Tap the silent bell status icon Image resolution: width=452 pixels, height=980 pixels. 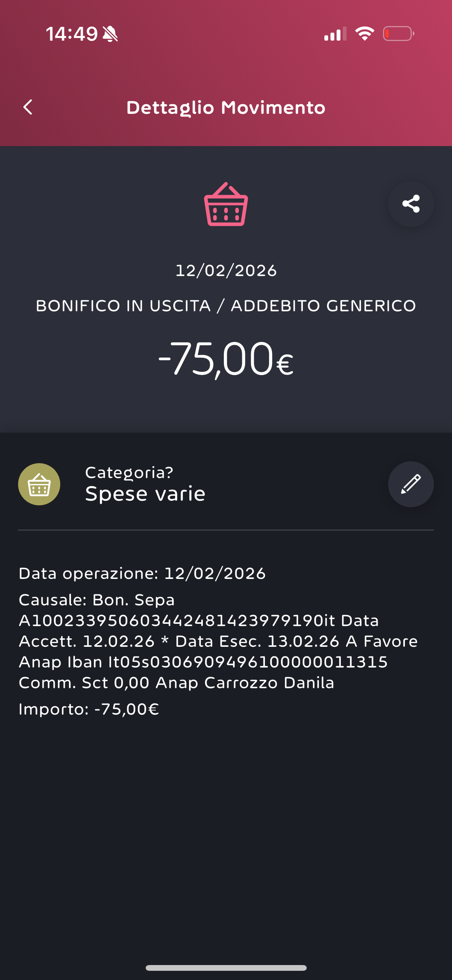click(x=110, y=34)
